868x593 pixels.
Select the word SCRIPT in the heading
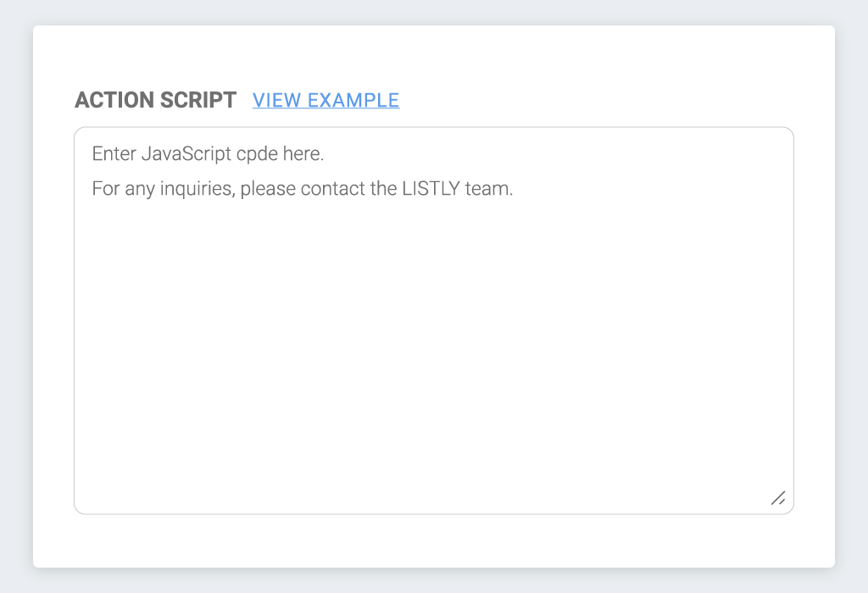pos(198,100)
